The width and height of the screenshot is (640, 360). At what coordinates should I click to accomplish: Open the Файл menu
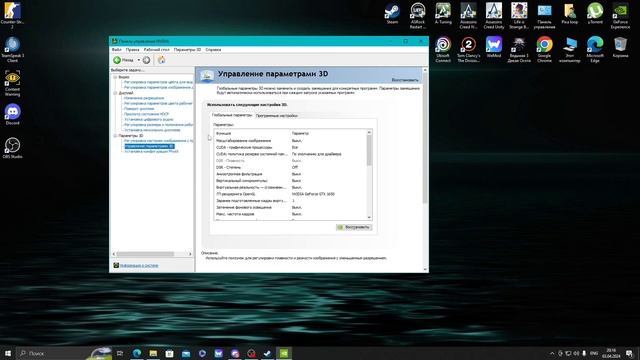[116, 49]
